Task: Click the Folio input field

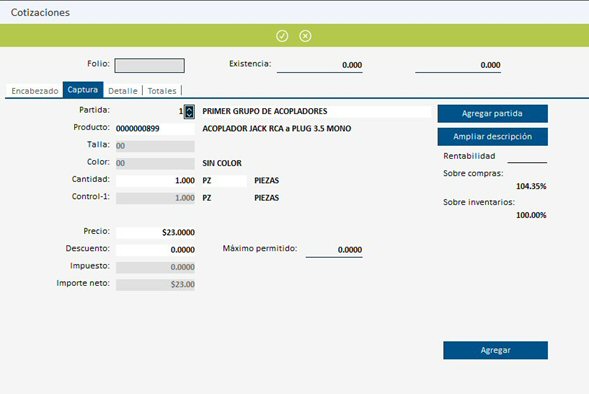Action: 150,65
